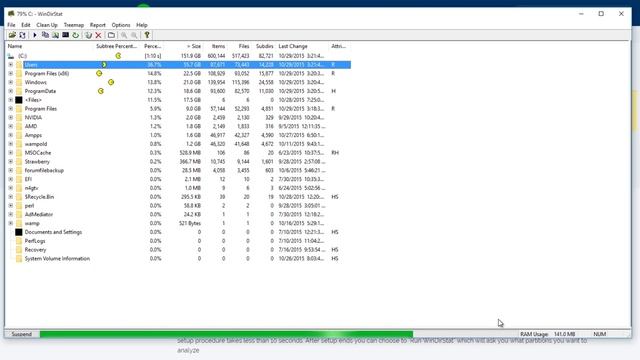Open the Treemap menu
Image resolution: width=640 pixels, height=360 pixels.
tap(73, 25)
